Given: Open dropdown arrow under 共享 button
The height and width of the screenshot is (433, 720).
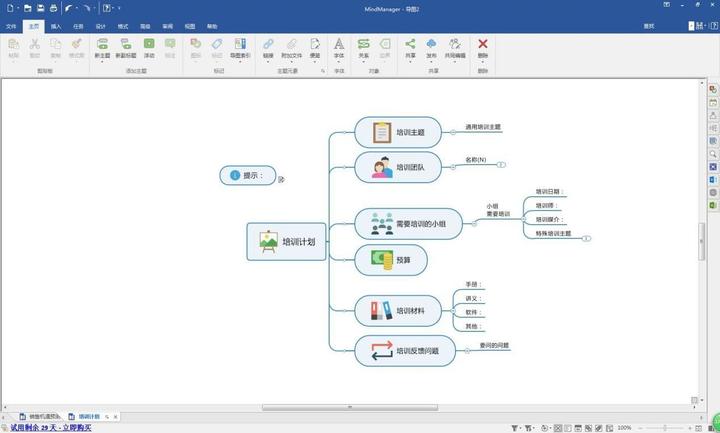Looking at the screenshot, I should click(x=410, y=62).
